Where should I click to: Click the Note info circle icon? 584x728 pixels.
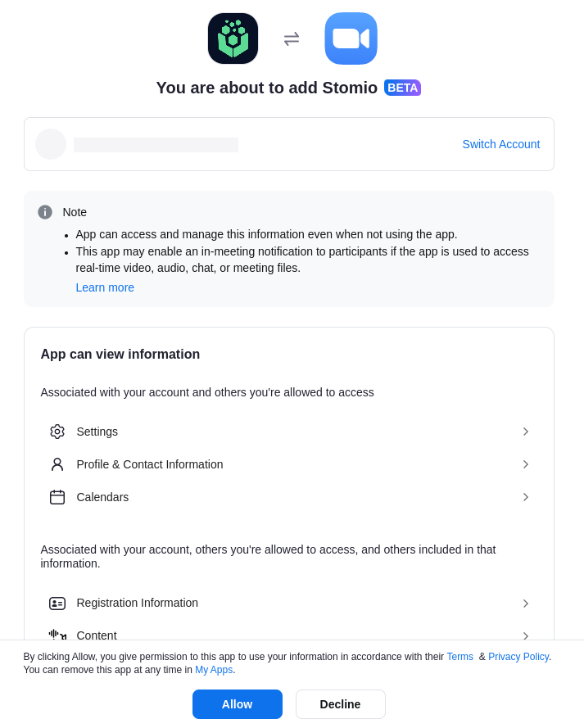[x=45, y=212]
